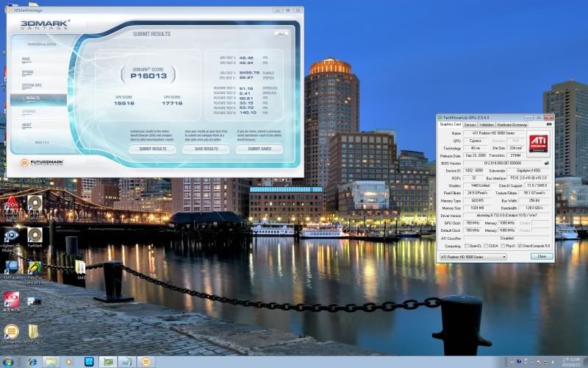The image size is (588, 368).
Task: Click the Subvendor Gigabyte field
Action: coord(529,171)
